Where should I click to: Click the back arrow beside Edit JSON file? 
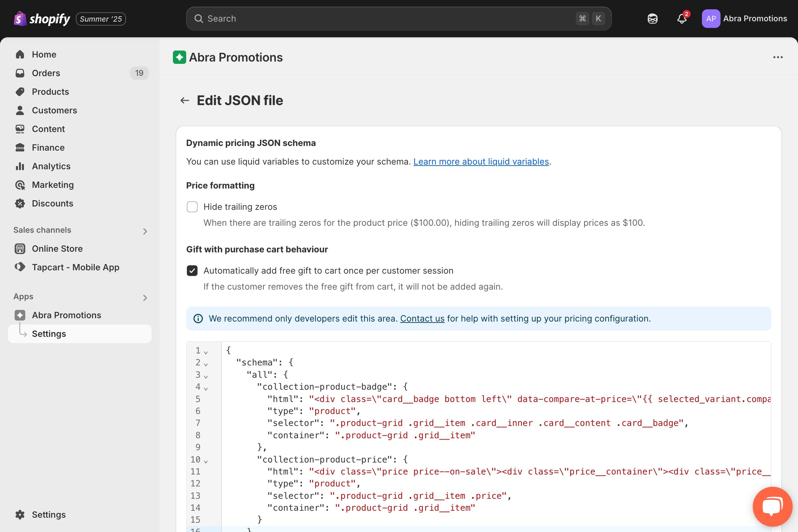pyautogui.click(x=185, y=100)
